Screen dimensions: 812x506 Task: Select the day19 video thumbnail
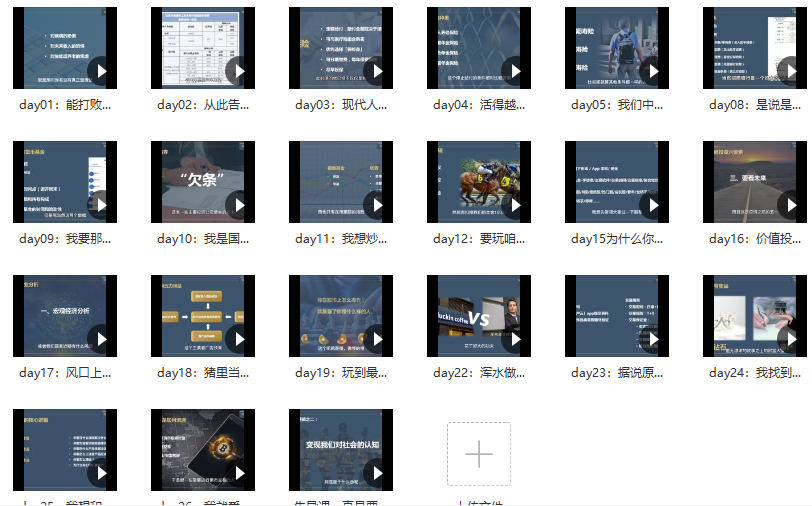pos(340,316)
